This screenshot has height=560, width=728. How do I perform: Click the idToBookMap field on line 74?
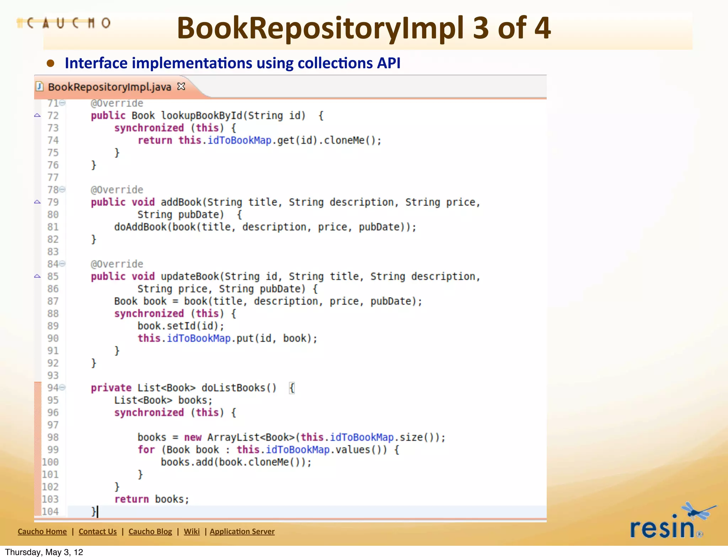(239, 140)
